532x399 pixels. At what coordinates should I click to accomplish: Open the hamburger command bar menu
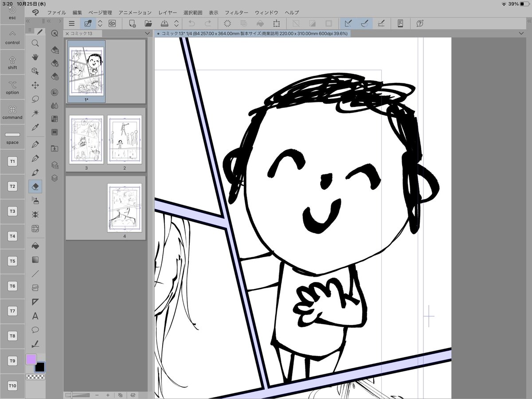tap(72, 23)
